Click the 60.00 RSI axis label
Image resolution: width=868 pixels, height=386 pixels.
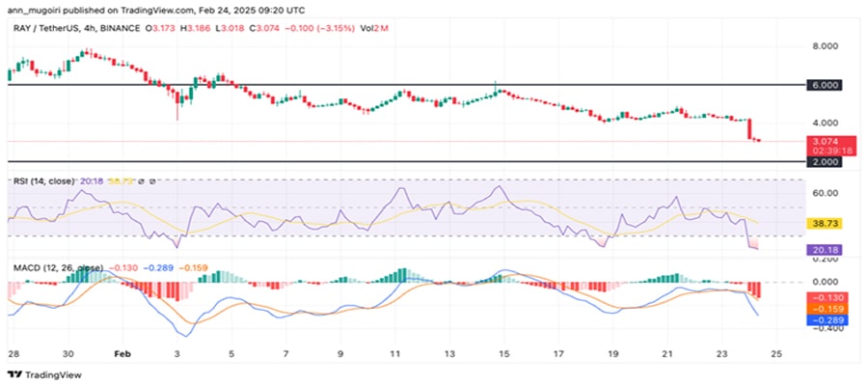[x=827, y=193]
